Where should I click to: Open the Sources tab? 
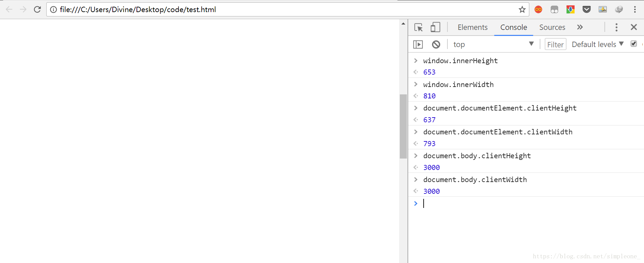pyautogui.click(x=552, y=27)
